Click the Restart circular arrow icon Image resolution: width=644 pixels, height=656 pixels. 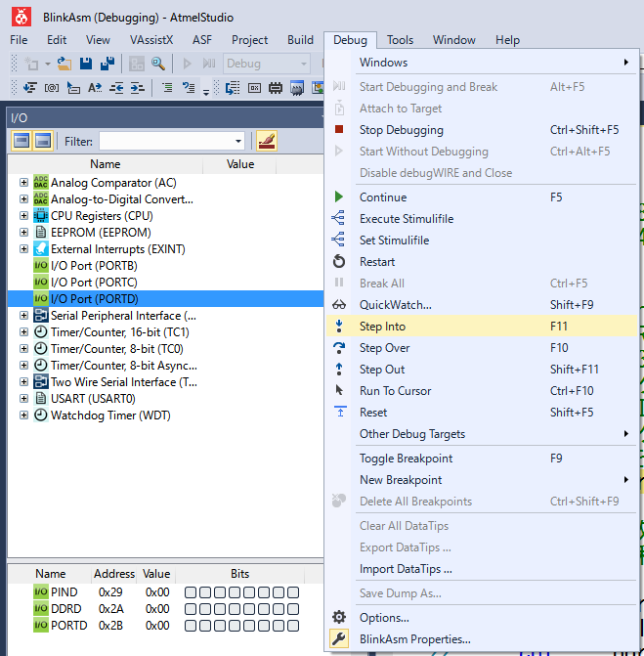[x=339, y=261]
